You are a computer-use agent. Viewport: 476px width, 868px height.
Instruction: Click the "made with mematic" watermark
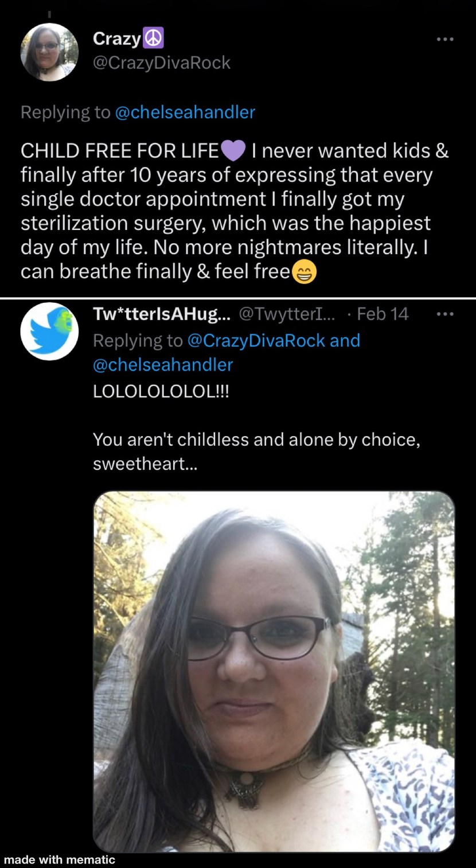coord(60,859)
